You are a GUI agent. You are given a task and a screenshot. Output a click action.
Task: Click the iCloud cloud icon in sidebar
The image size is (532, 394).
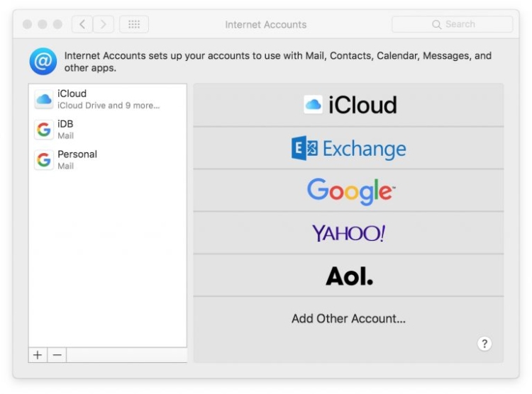click(44, 100)
